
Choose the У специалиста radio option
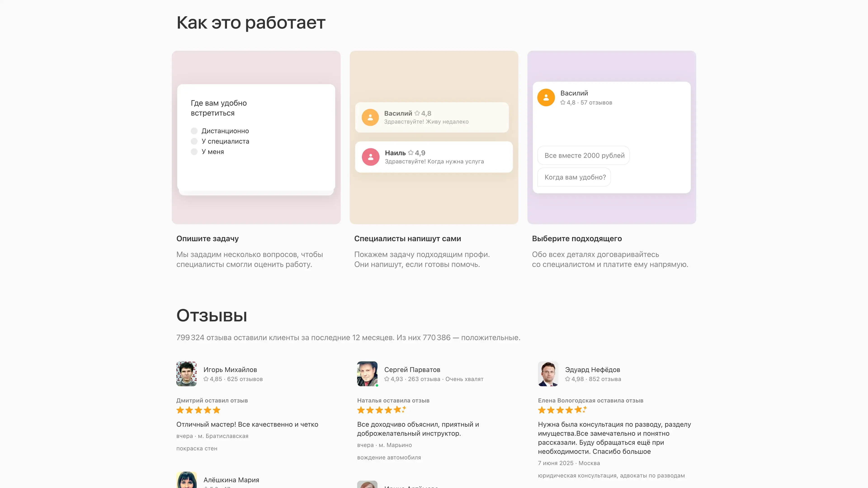point(194,141)
